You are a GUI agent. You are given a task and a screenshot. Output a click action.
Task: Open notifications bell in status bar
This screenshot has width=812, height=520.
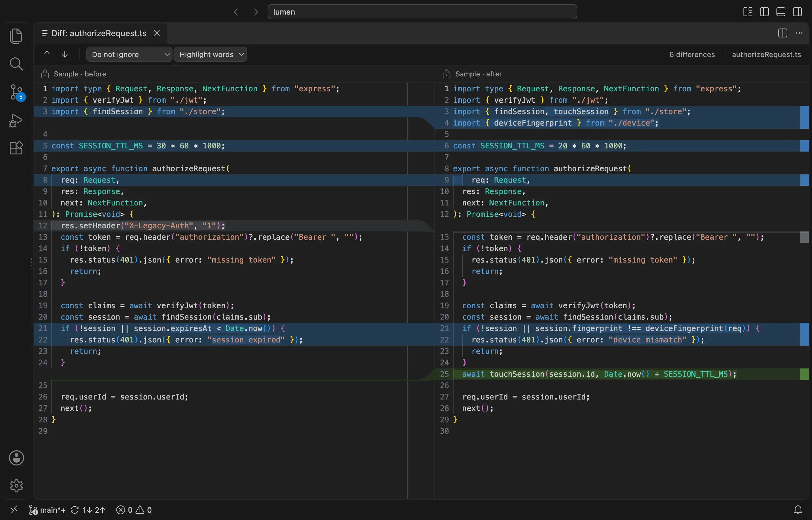[x=798, y=510]
